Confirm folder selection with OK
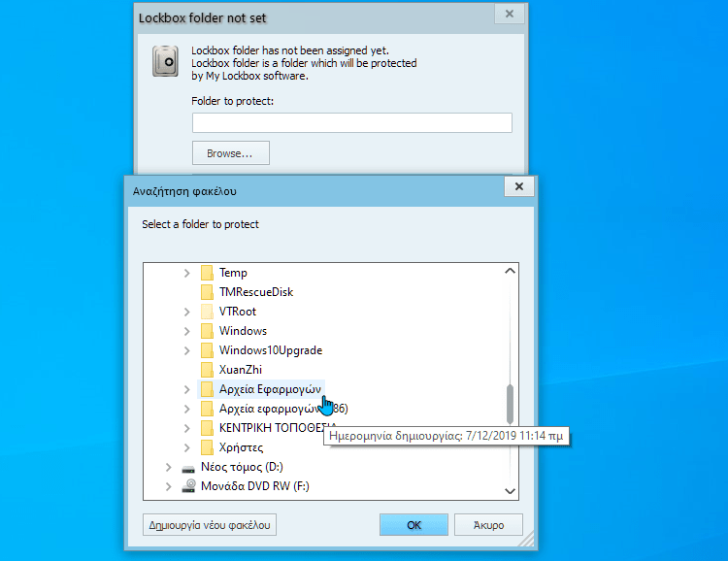The image size is (728, 561). coord(414,525)
